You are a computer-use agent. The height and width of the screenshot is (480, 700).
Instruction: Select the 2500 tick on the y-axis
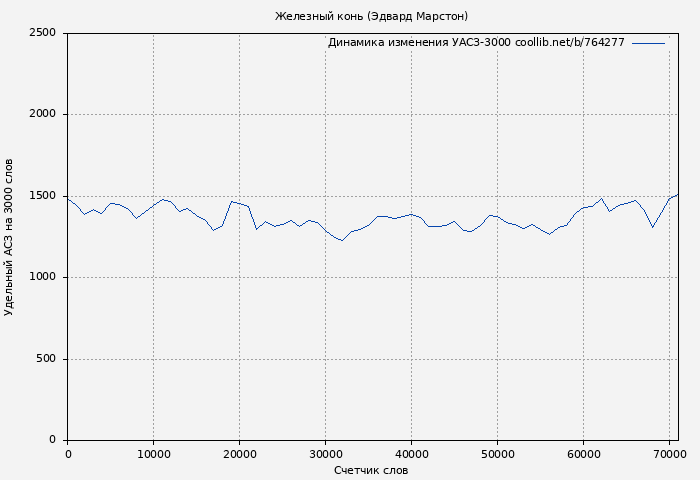[x=42, y=33]
